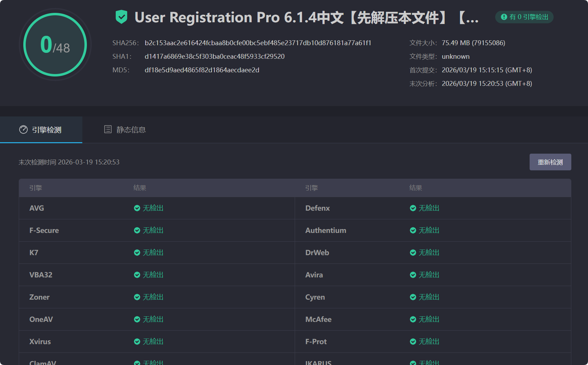Click the green check icon in Xvirus row
Image resolution: width=588 pixels, height=365 pixels.
click(x=137, y=342)
